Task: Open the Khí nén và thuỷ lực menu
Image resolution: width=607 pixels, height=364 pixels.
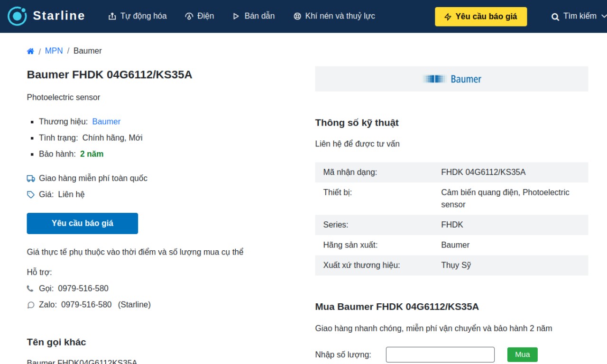Action: (x=334, y=16)
